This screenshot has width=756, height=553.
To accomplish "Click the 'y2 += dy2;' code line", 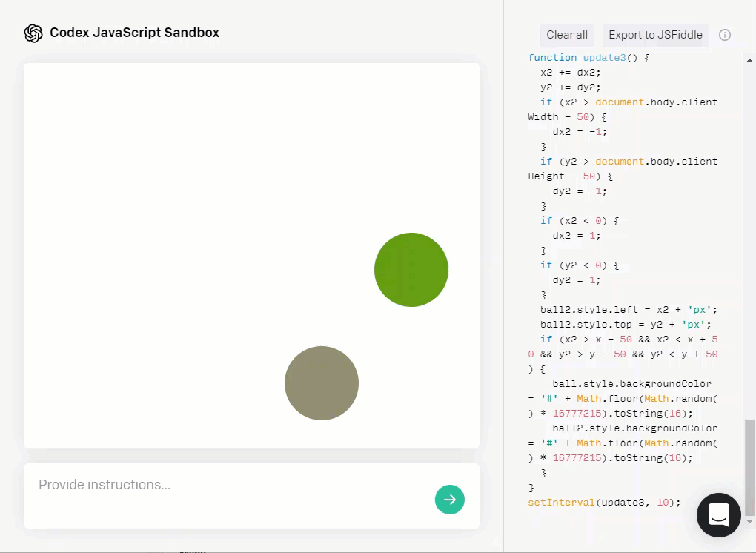I will (x=571, y=87).
